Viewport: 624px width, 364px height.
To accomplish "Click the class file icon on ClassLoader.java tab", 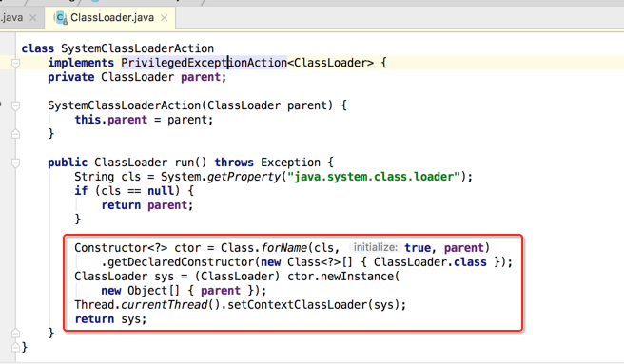I will click(x=61, y=18).
